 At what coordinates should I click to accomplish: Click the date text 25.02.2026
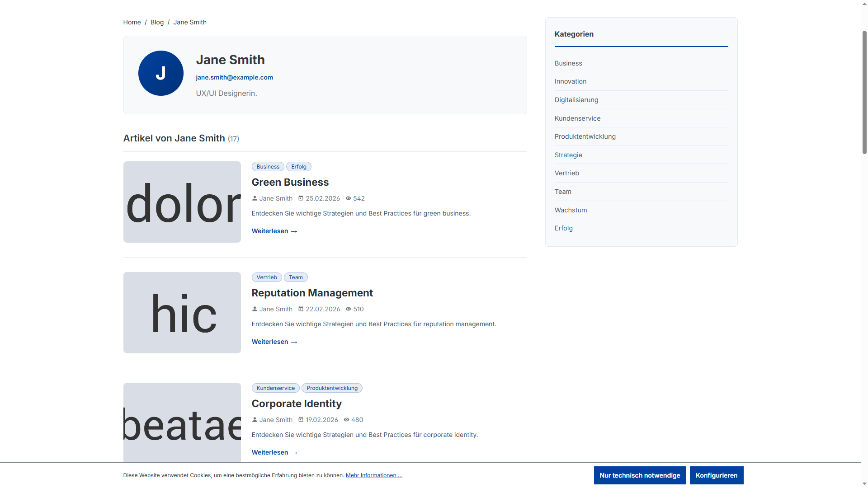tap(323, 198)
